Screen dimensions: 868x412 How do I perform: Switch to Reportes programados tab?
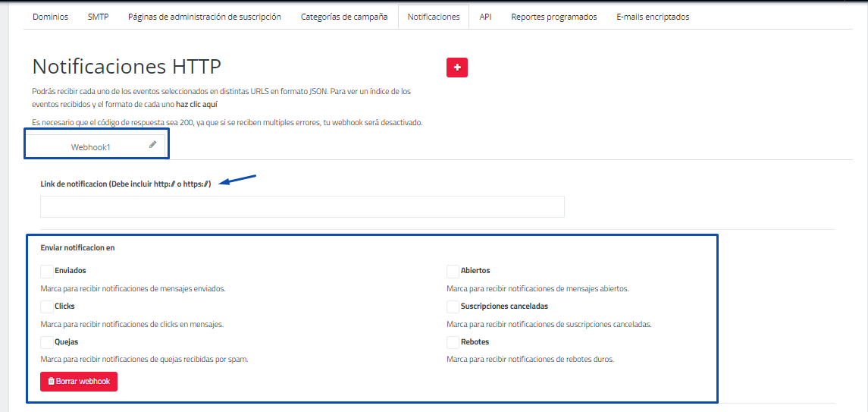(x=553, y=17)
